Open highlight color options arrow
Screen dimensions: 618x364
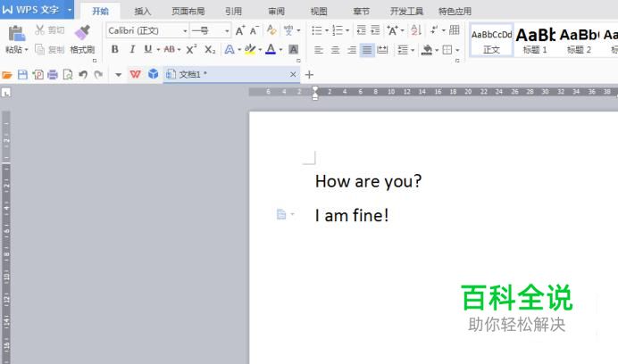pos(260,50)
